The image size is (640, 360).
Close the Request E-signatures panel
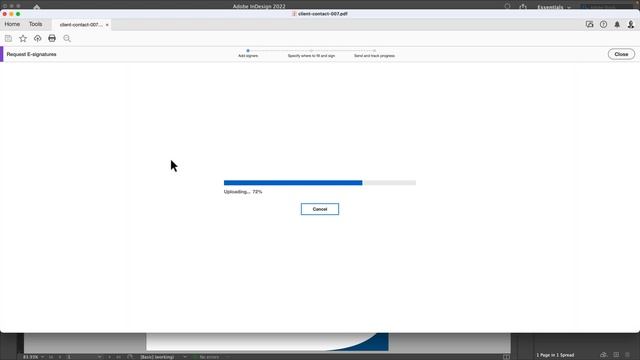[621, 54]
